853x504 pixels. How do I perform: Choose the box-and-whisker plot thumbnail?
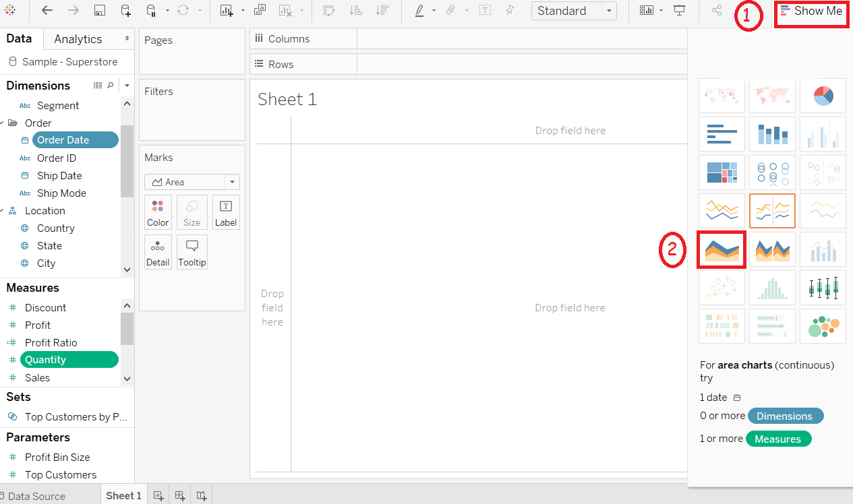823,288
